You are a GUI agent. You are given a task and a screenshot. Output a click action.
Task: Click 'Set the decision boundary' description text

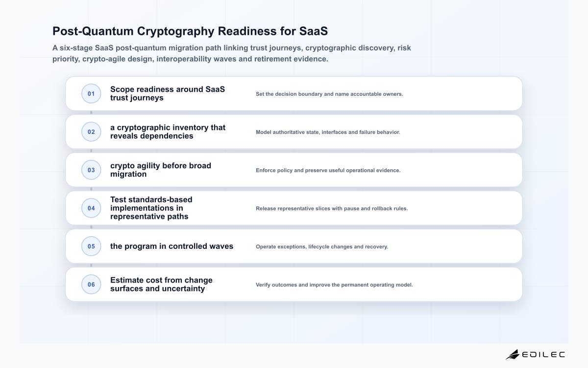click(329, 94)
